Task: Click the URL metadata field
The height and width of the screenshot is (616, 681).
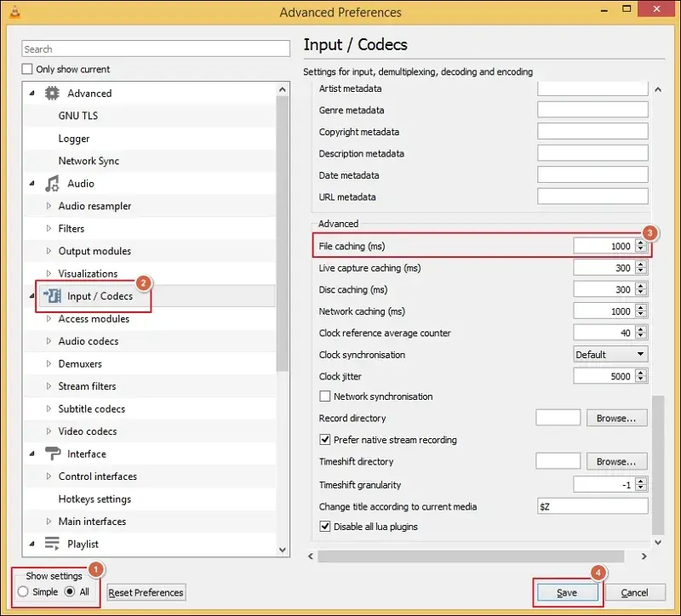Action: (x=592, y=197)
